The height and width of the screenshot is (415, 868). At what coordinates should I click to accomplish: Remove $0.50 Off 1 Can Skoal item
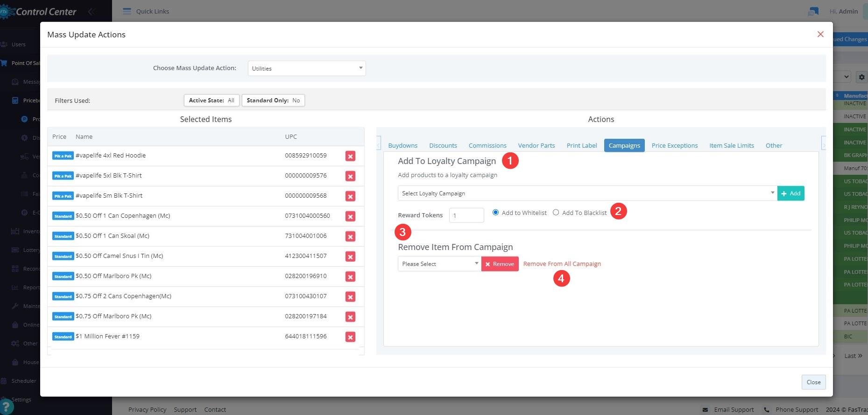(x=350, y=236)
